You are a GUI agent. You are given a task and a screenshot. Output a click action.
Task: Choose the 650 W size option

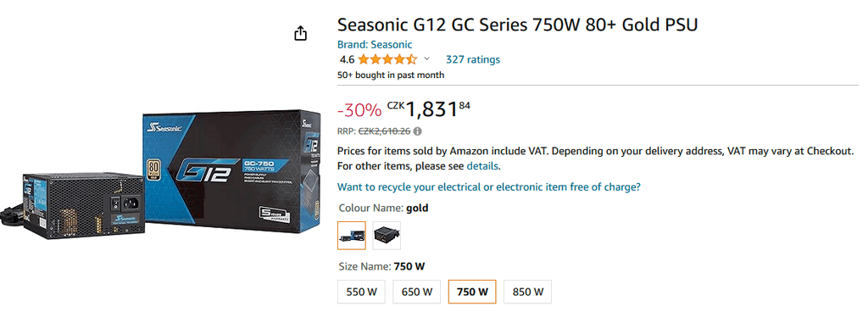417,292
